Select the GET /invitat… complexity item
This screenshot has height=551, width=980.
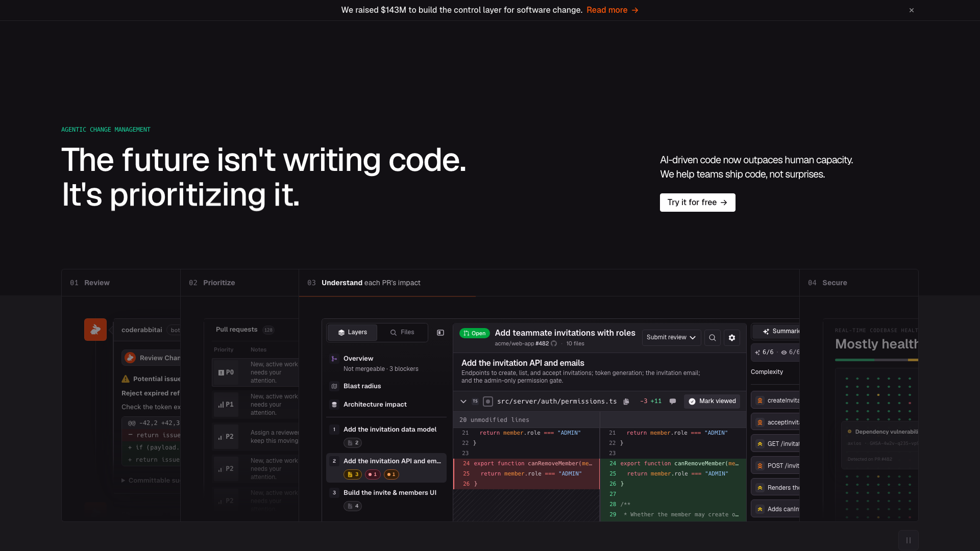[775, 444]
